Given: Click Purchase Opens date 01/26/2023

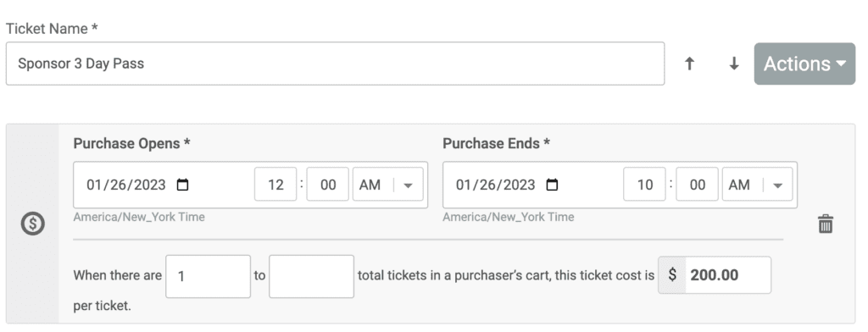Looking at the screenshot, I should (x=126, y=185).
